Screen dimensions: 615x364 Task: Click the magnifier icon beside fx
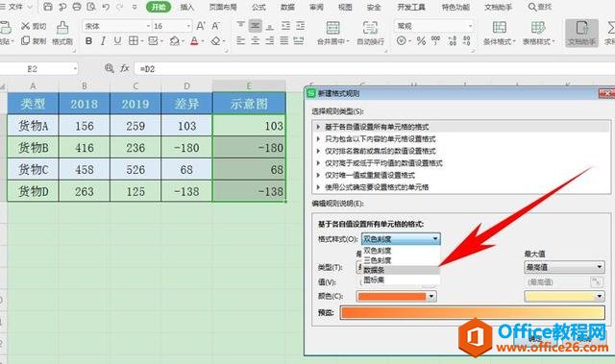tap(110, 68)
